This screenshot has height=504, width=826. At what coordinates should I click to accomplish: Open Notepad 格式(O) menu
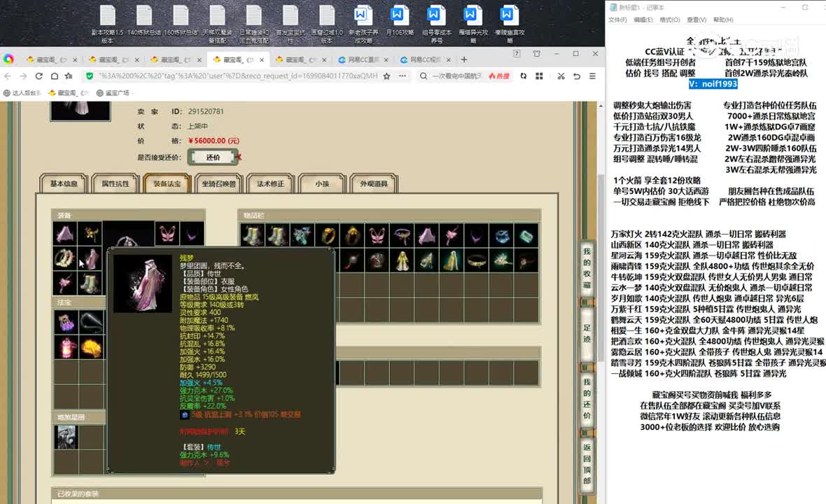pyautogui.click(x=669, y=20)
